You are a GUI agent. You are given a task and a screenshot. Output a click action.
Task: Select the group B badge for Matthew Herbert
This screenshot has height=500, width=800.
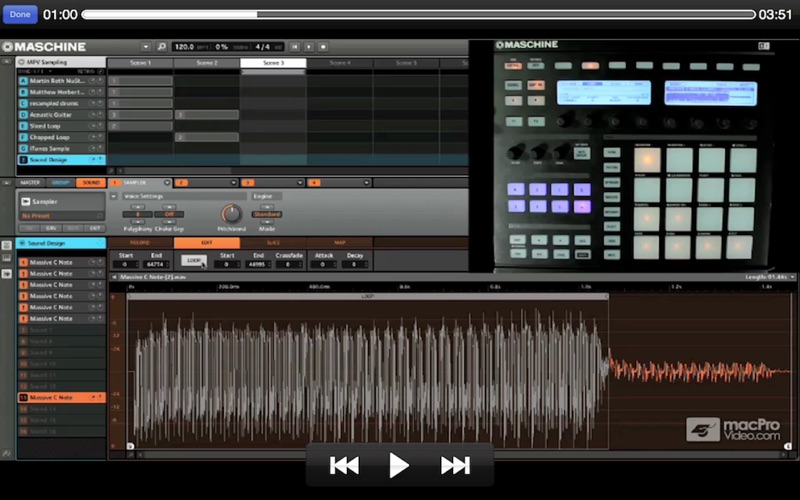tap(23, 92)
